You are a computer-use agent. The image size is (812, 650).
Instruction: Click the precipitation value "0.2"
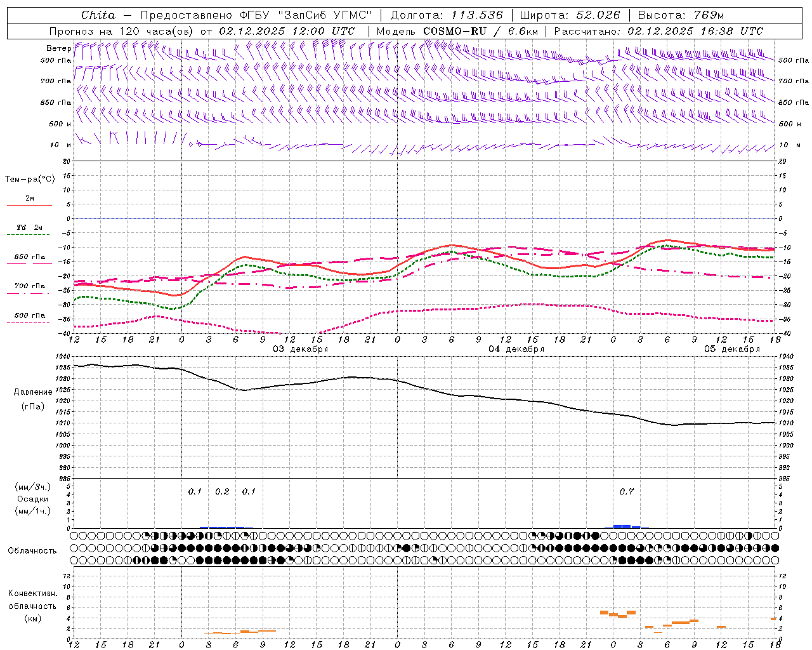tap(222, 491)
